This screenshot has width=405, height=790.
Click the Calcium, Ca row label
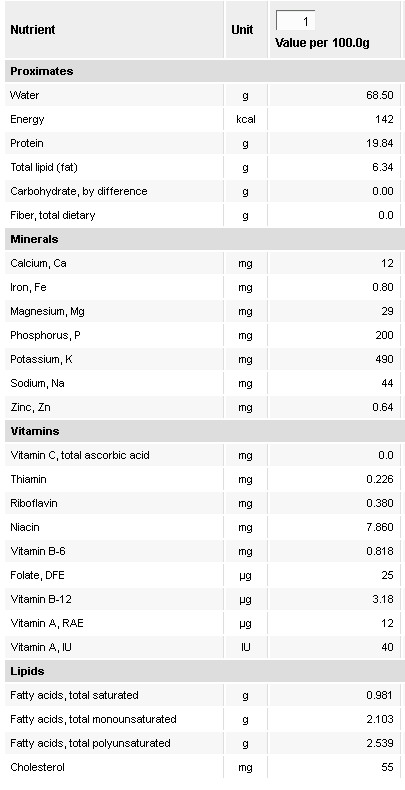click(x=38, y=264)
